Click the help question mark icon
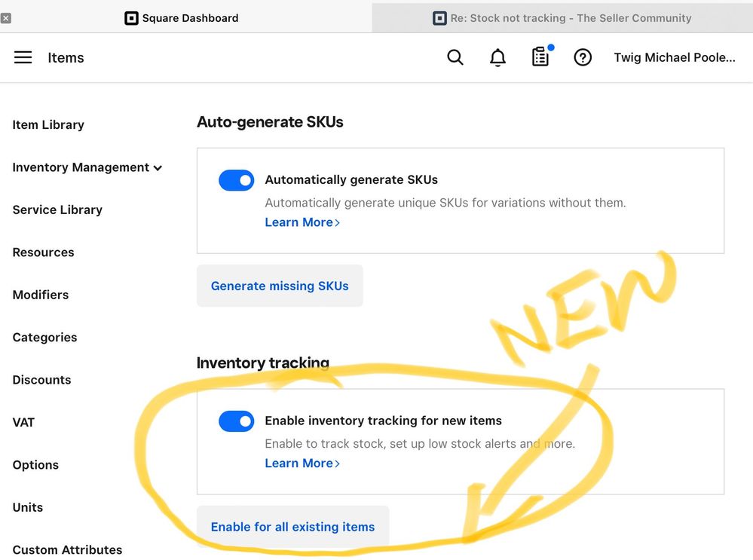The height and width of the screenshot is (560, 753). [x=583, y=57]
